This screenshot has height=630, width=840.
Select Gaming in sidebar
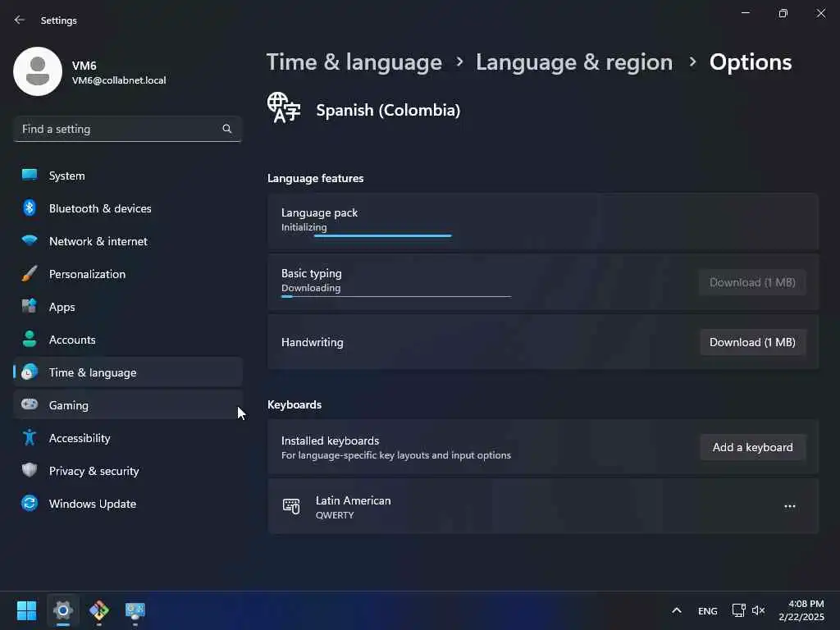coord(128,405)
